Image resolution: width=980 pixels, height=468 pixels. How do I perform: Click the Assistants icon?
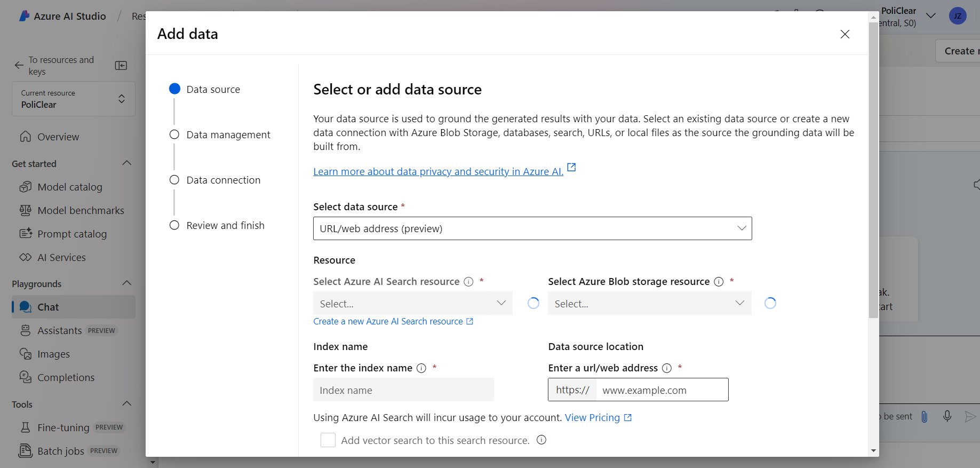(25, 330)
